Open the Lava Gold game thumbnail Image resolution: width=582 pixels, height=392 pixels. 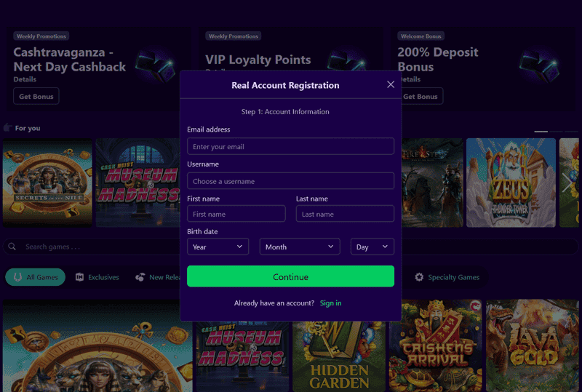(x=533, y=345)
